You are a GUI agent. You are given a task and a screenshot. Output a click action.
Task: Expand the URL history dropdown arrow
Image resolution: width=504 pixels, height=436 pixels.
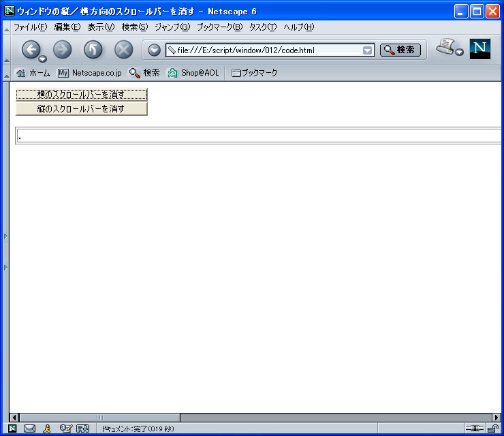click(368, 50)
